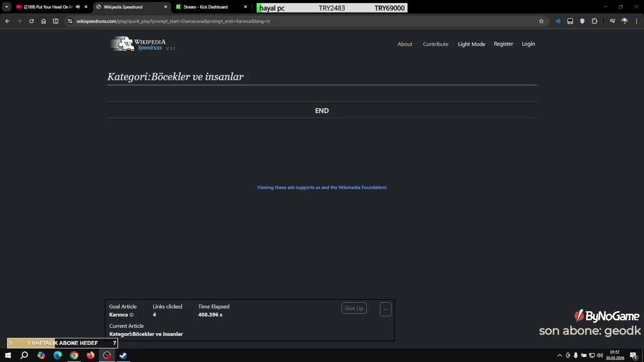Collapse the run info panel chevron
644x362 pixels.
(x=385, y=309)
